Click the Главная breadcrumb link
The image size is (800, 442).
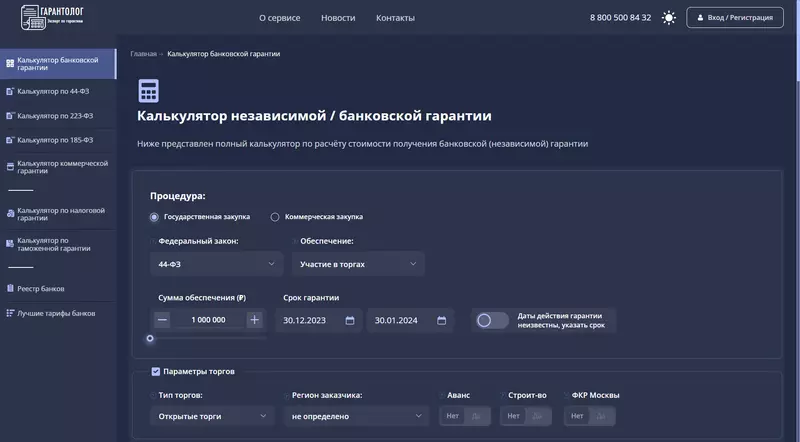point(143,54)
